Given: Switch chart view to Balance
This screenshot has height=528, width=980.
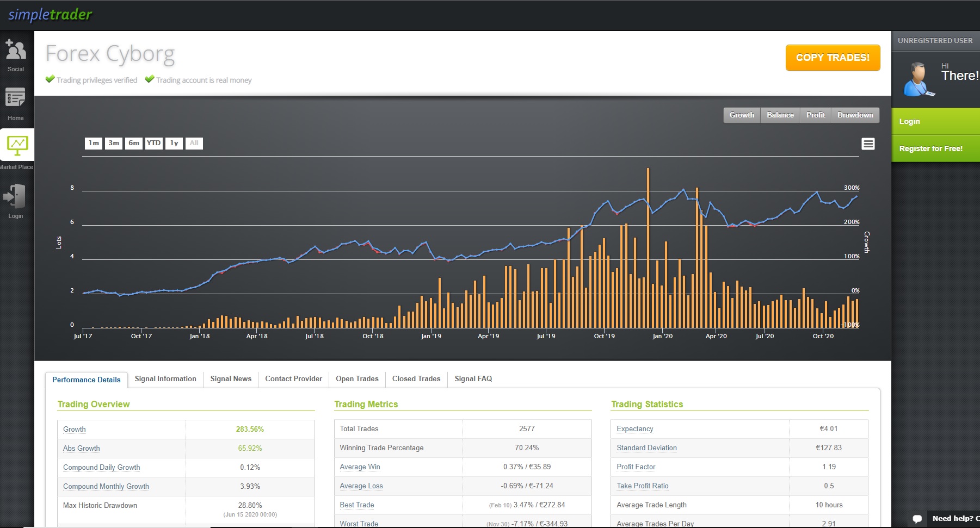Looking at the screenshot, I should click(780, 115).
